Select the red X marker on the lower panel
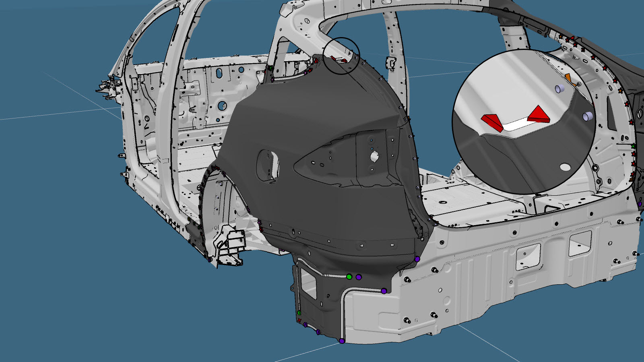The image size is (644, 362). click(299, 320)
